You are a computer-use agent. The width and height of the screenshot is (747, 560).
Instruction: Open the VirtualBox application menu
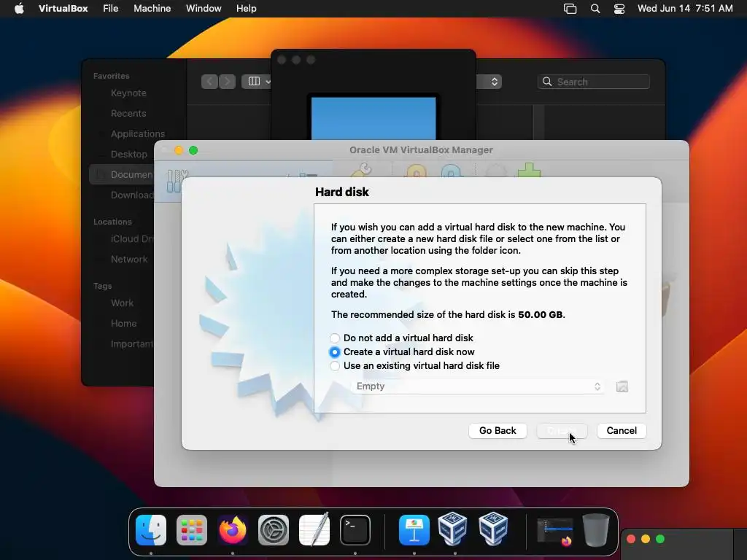point(63,9)
